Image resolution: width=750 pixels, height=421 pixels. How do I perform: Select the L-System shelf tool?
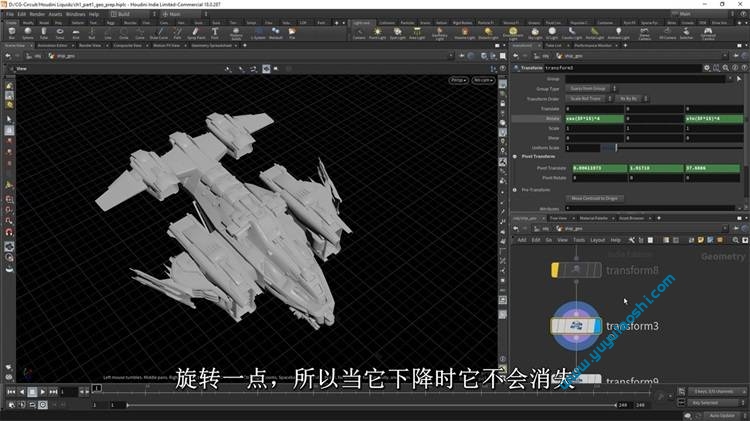pos(258,33)
